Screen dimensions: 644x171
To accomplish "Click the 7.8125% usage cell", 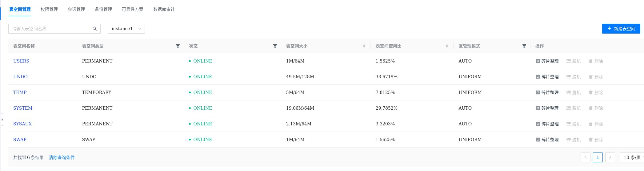I will [x=385, y=92].
